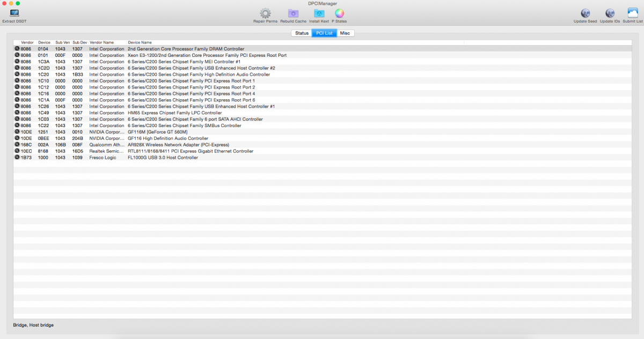The image size is (644, 339).
Task: Click the Submit List icon
Action: tap(632, 13)
